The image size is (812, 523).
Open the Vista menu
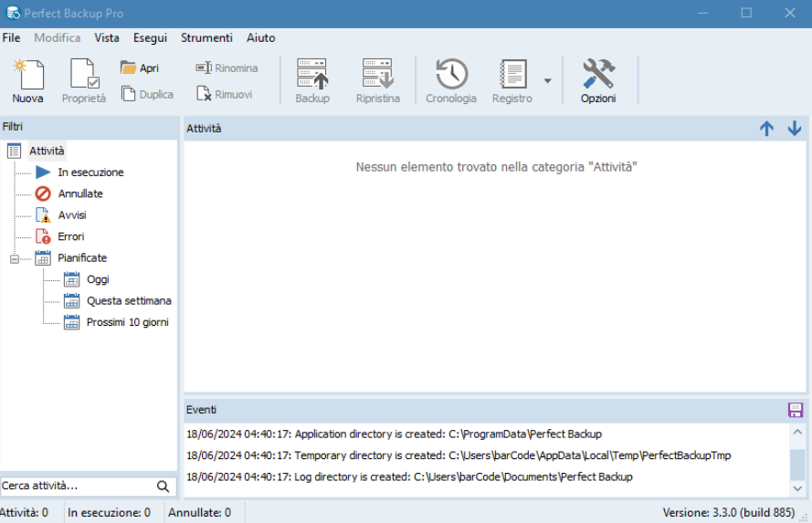pos(107,37)
